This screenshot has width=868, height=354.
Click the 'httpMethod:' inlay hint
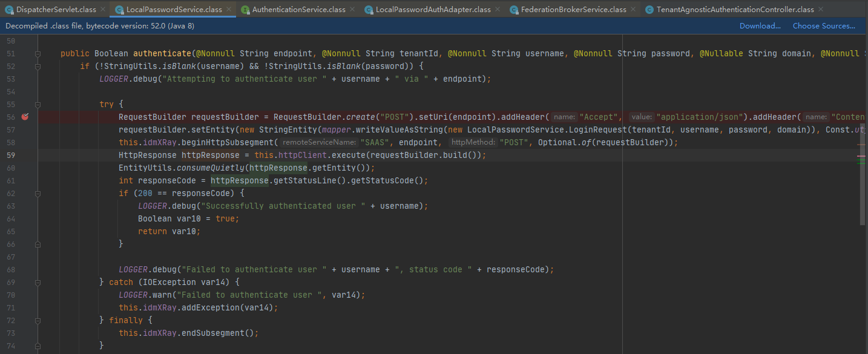point(472,142)
